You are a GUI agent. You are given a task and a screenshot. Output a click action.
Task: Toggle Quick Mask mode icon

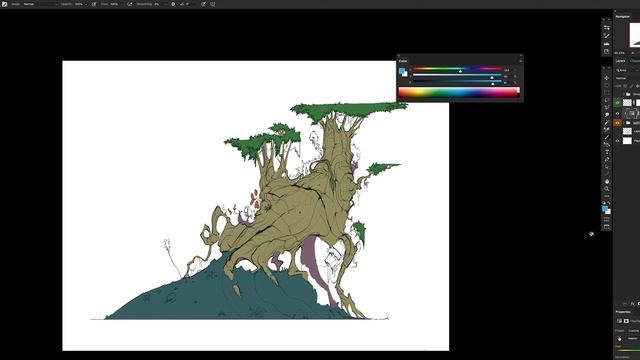point(607,219)
